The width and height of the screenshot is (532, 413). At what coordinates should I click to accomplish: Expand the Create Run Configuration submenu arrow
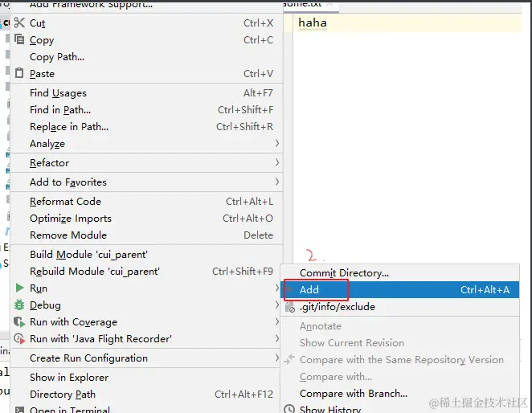(277, 358)
